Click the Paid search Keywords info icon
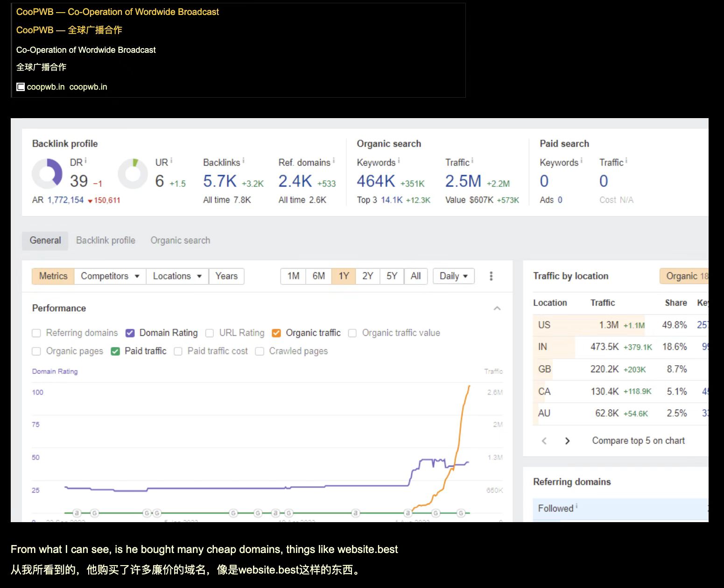This screenshot has width=724, height=588. [x=582, y=161]
